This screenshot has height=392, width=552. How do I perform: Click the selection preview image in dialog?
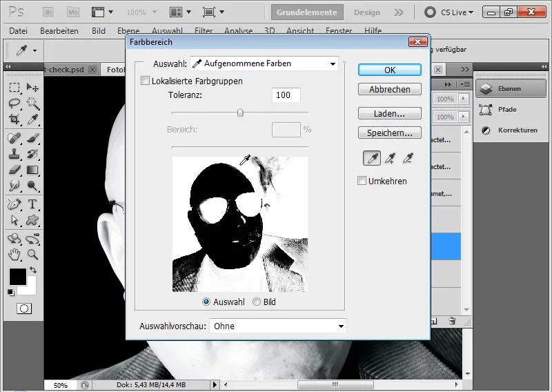pos(240,224)
